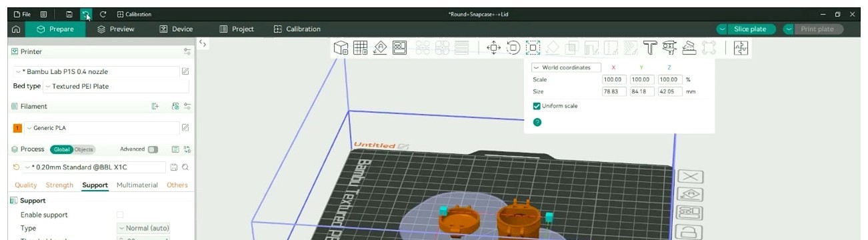Open the World coordinates dropdown

point(566,67)
